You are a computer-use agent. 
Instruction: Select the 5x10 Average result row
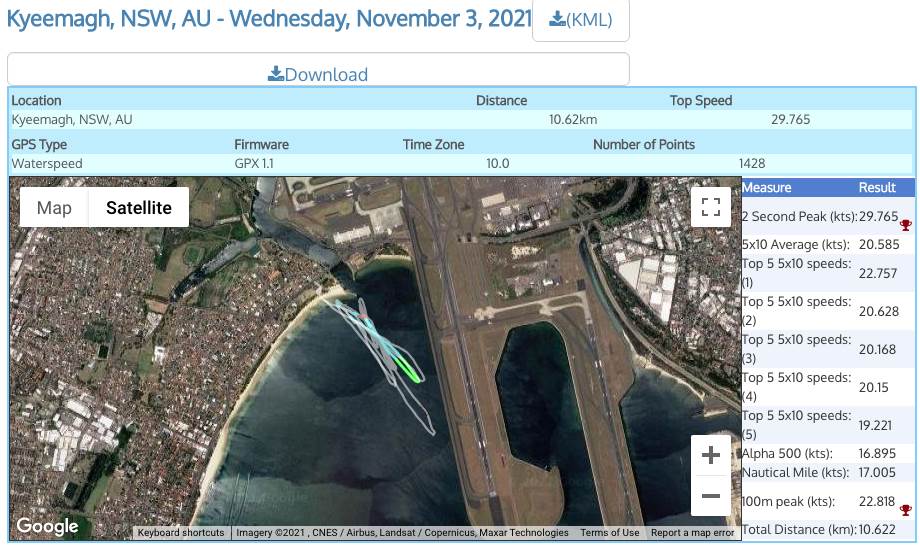point(826,244)
